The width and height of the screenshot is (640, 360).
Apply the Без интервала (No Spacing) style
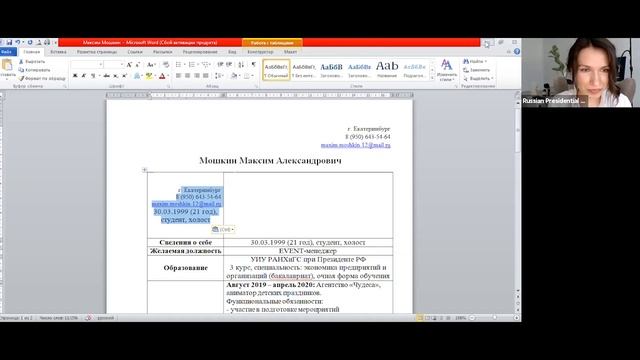click(304, 70)
